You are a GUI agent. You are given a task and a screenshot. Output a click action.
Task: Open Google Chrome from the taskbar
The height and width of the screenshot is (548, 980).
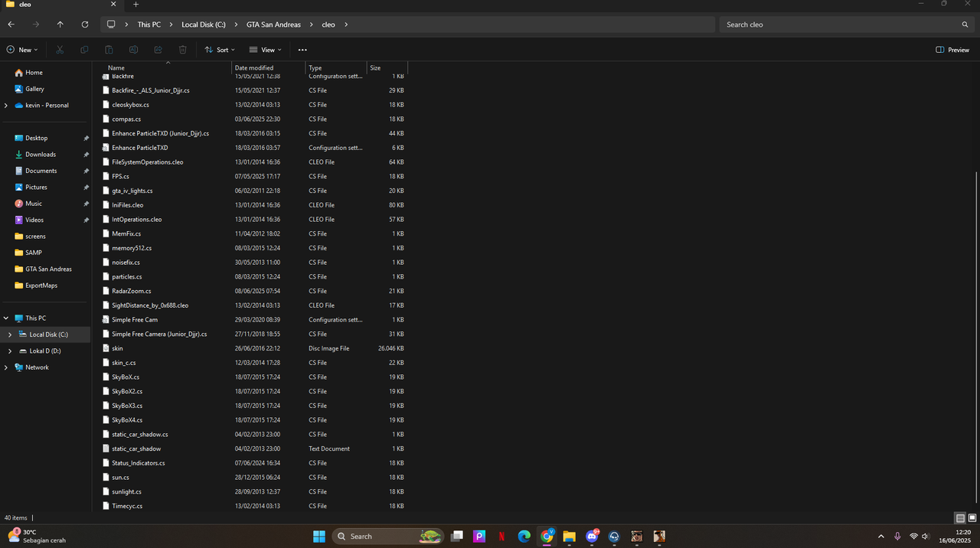547,537
